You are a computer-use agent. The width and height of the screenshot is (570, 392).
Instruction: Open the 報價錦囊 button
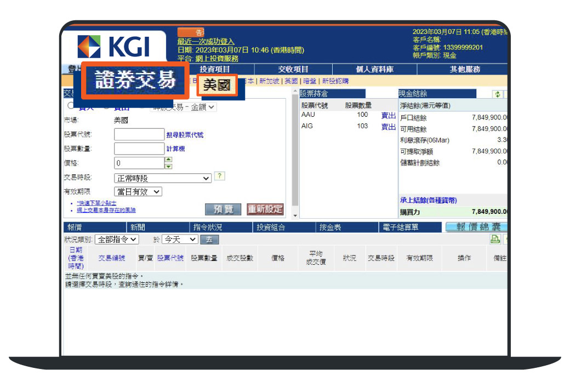[x=476, y=227]
